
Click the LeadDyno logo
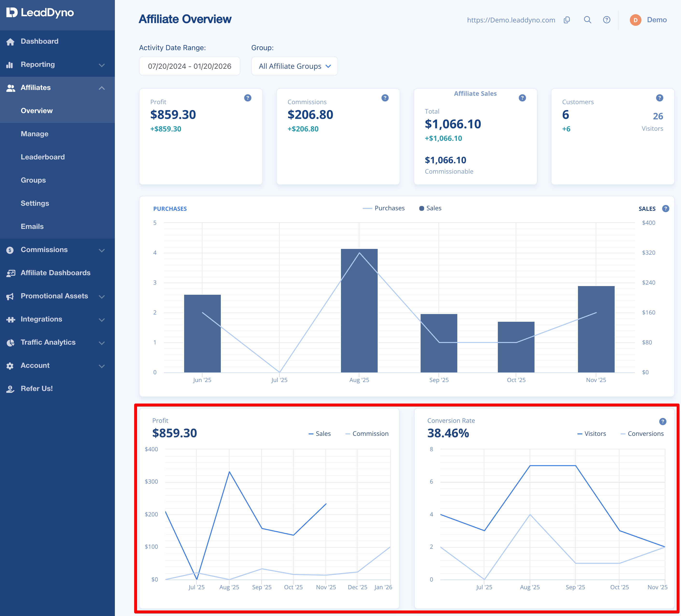pyautogui.click(x=40, y=13)
